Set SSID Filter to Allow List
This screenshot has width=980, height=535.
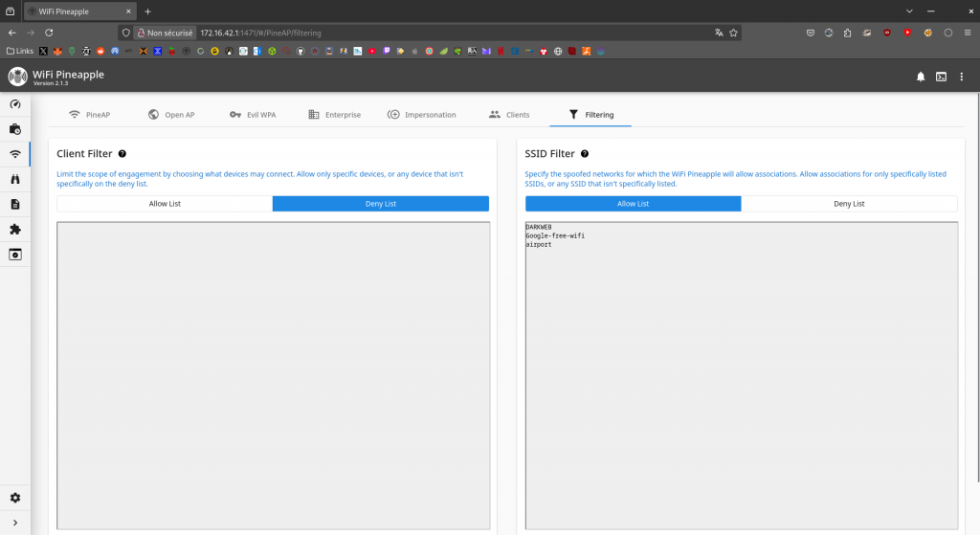click(x=634, y=204)
